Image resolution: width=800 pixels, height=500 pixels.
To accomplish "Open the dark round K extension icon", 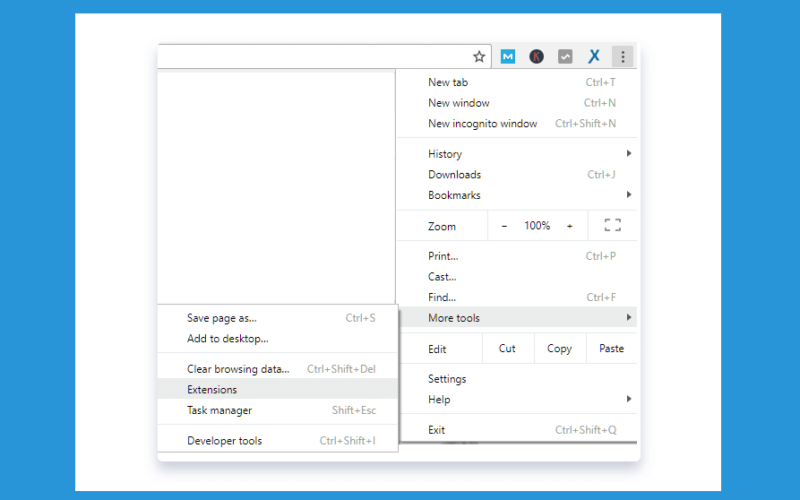I will 536,57.
